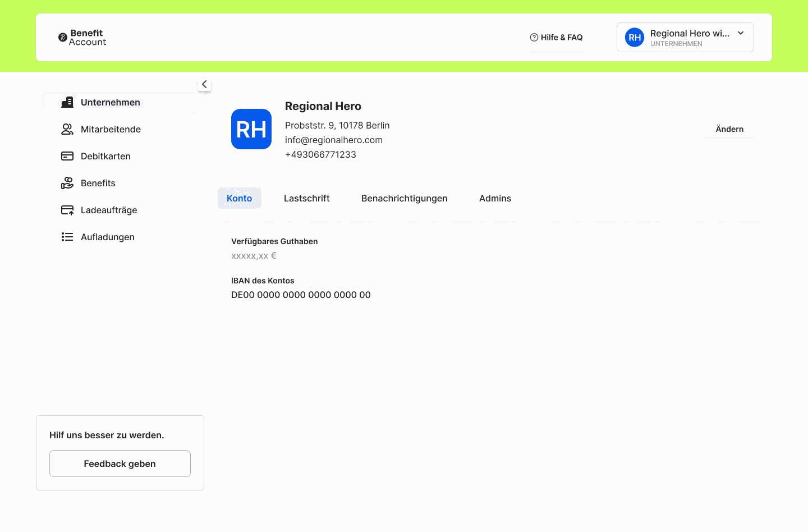Click the Debitkarten card icon
808x532 pixels.
click(x=67, y=156)
